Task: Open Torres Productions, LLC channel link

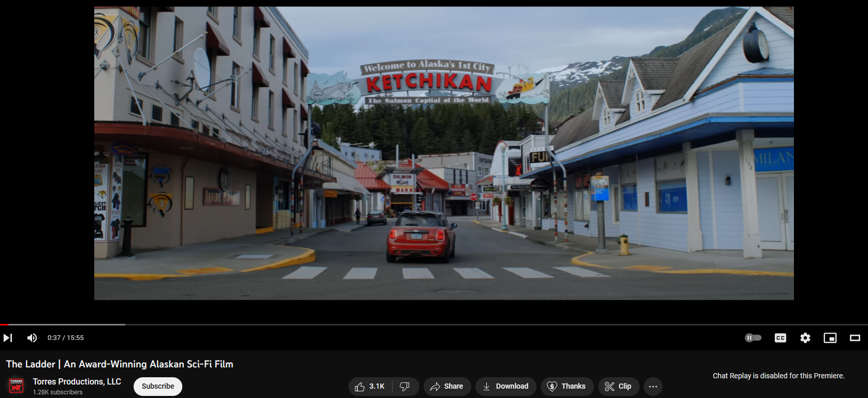Action: (77, 381)
